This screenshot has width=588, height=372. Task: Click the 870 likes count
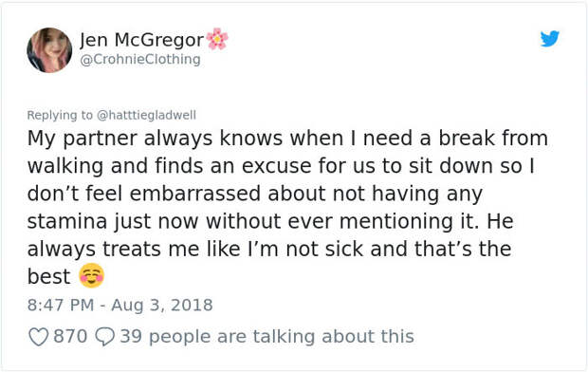pos(70,336)
